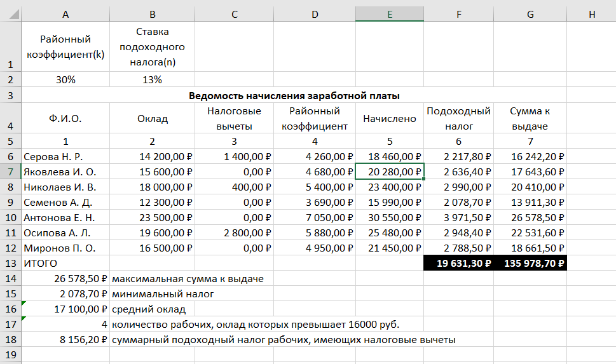Select column A header
The width and height of the screenshot is (616, 364).
click(x=65, y=14)
